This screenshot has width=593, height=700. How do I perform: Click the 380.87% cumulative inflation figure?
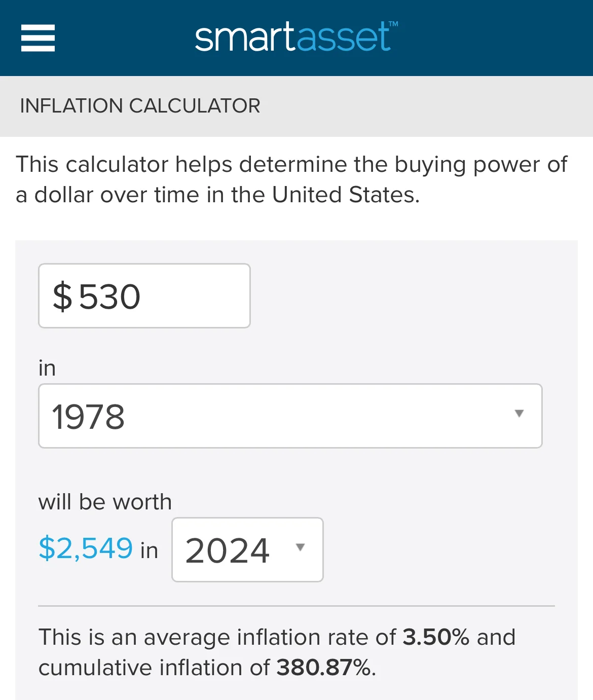click(x=324, y=668)
